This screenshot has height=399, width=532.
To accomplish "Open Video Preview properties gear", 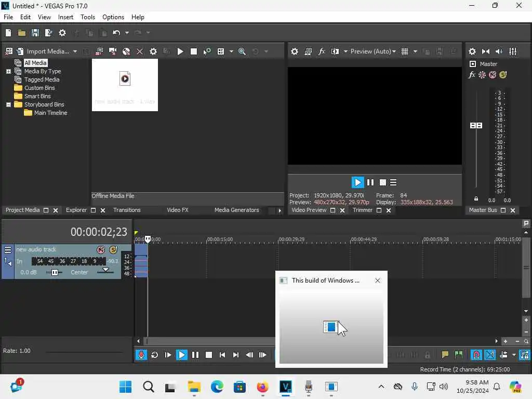I will (295, 51).
